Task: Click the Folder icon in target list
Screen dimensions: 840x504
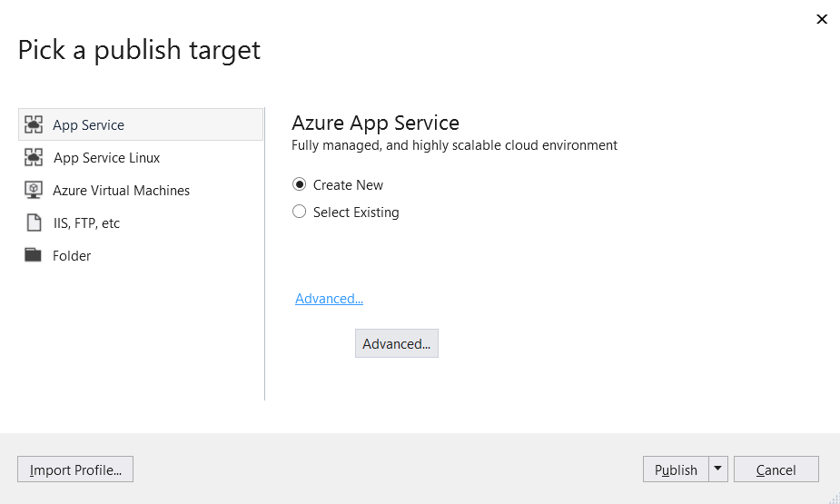Action: [34, 255]
